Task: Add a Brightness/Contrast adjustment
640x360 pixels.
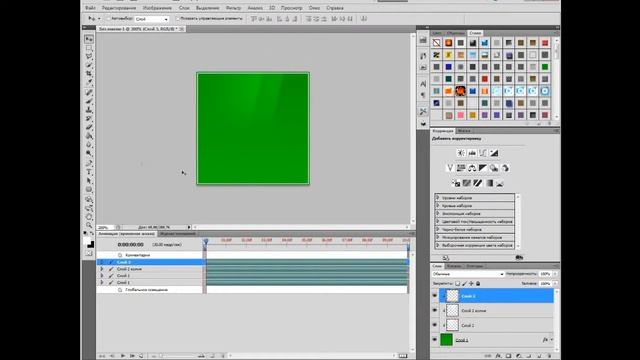Action: [x=461, y=153]
